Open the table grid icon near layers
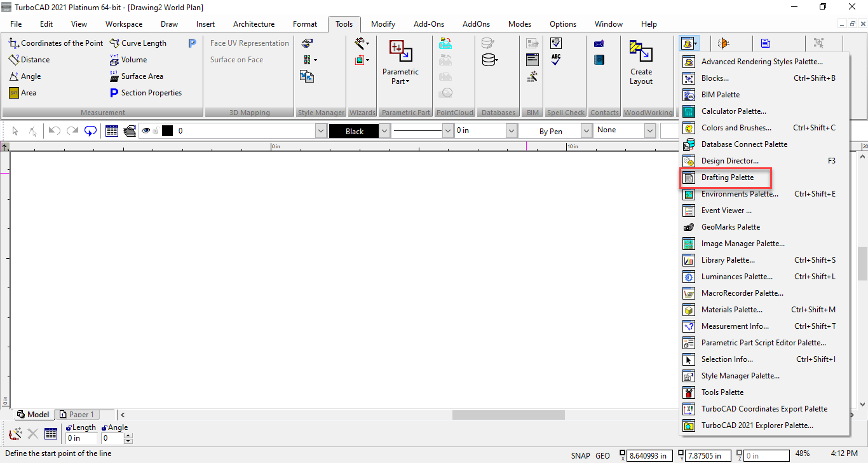The image size is (868, 463). click(x=112, y=131)
